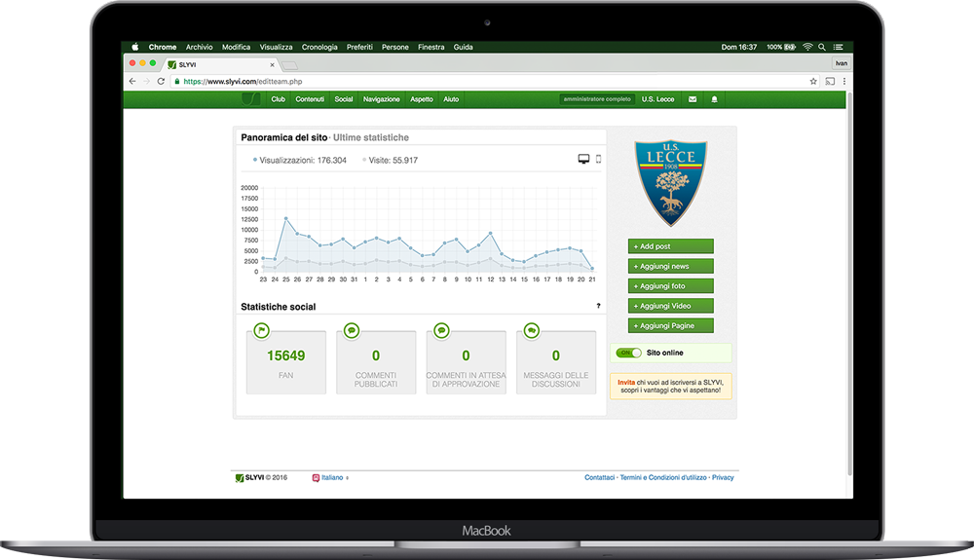Open the Club navigation menu

pyautogui.click(x=278, y=99)
